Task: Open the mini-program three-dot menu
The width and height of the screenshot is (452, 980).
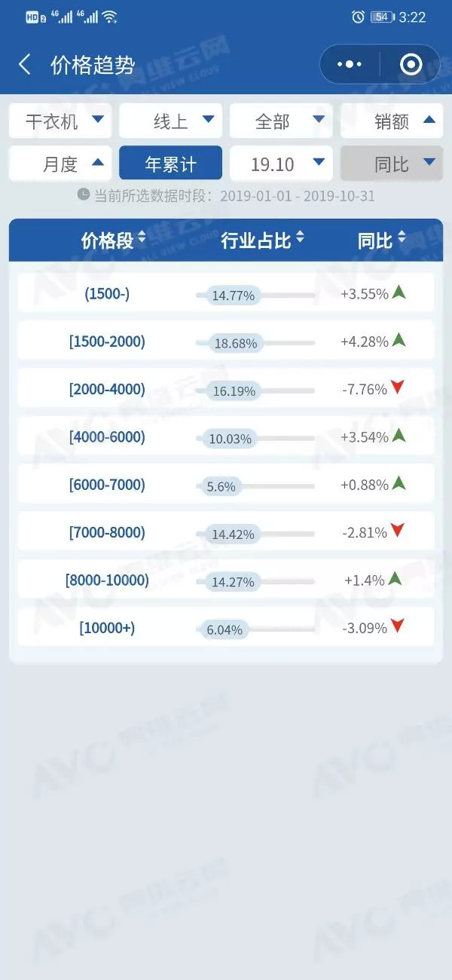Action: (x=350, y=65)
